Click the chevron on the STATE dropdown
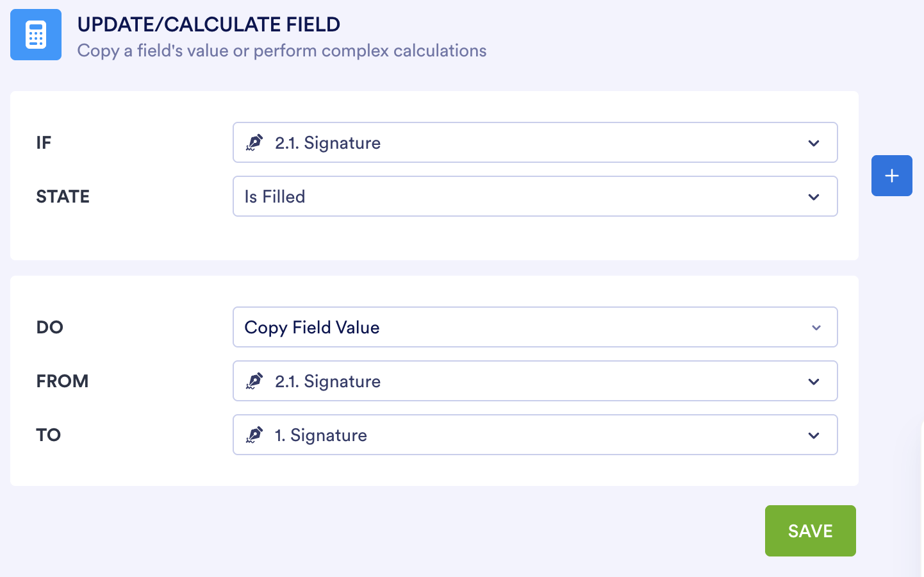The image size is (924, 577). [814, 196]
